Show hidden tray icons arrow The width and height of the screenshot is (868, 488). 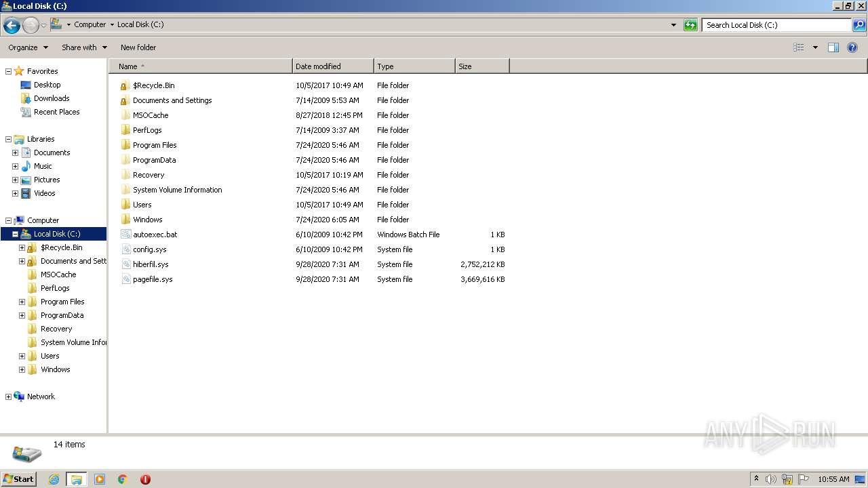[757, 479]
